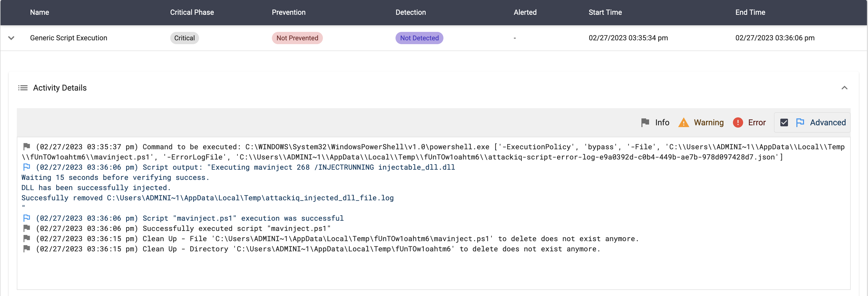Click the blue Advanced flag icon
Viewport: 868px width, 296px height.
point(800,122)
